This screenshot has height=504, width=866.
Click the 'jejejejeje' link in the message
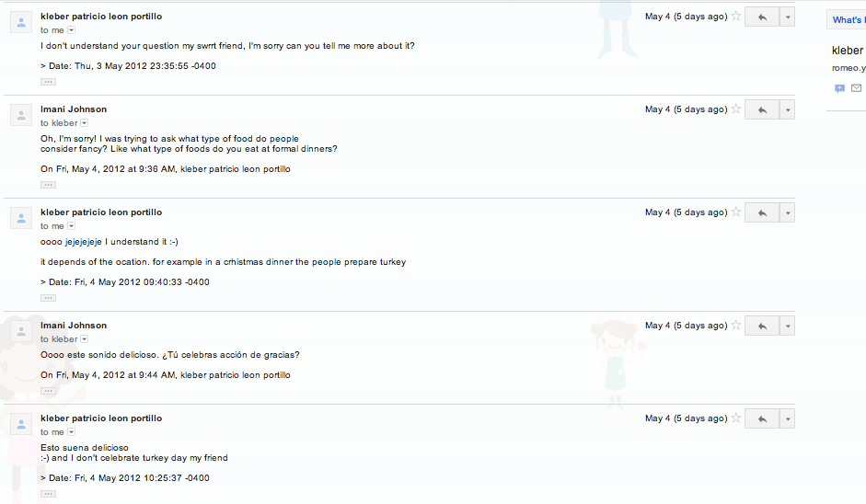pos(83,242)
